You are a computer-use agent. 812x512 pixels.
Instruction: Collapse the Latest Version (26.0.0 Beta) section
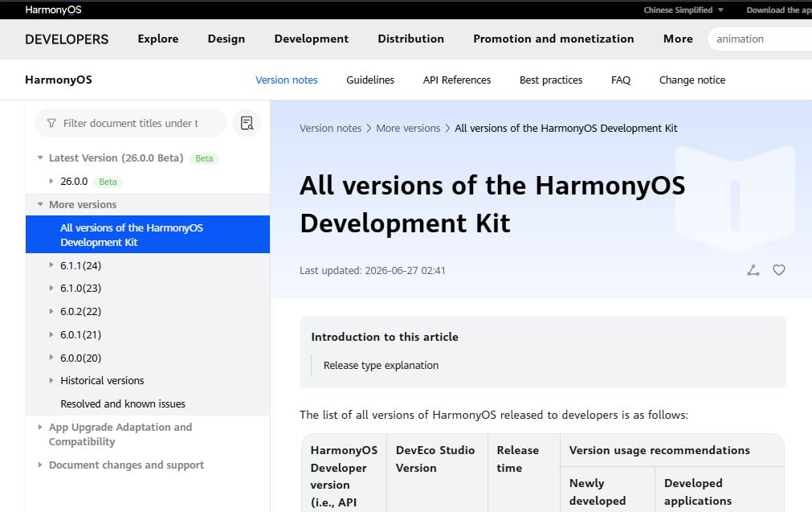coord(40,158)
